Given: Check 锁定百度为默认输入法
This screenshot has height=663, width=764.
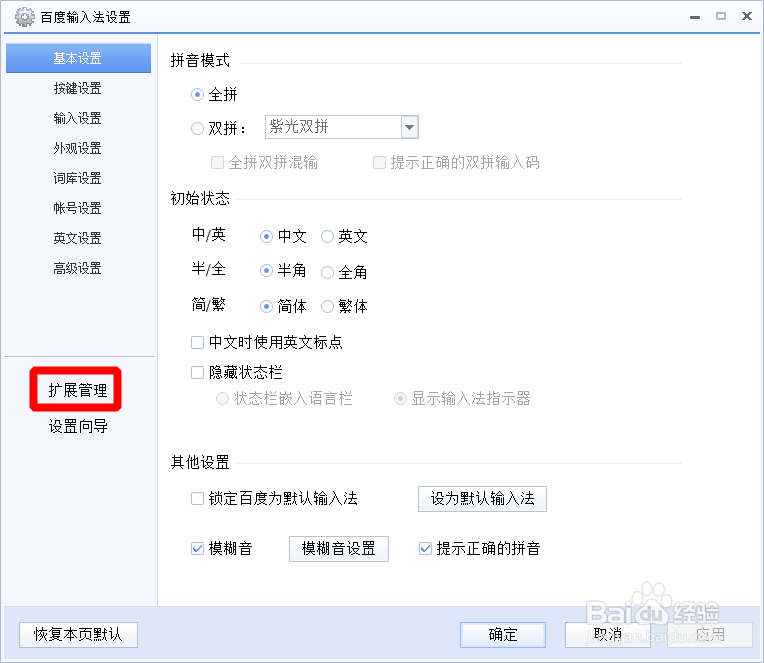Looking at the screenshot, I should click(x=197, y=498).
